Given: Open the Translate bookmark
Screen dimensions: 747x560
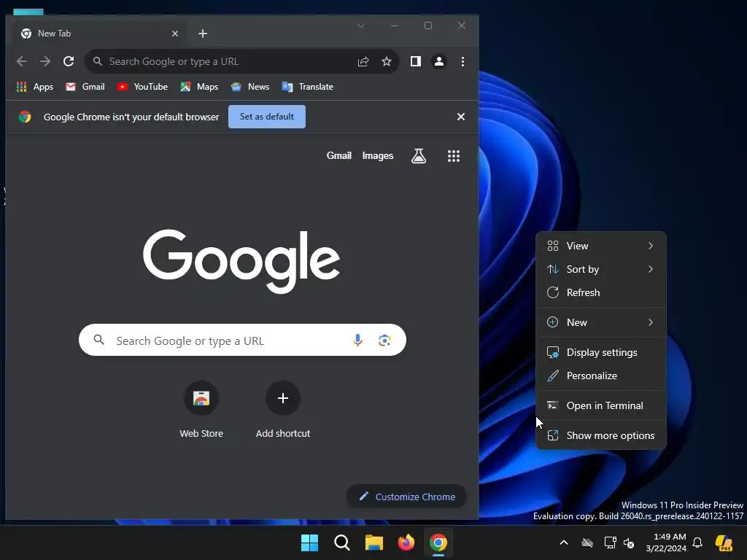Looking at the screenshot, I should 307,87.
